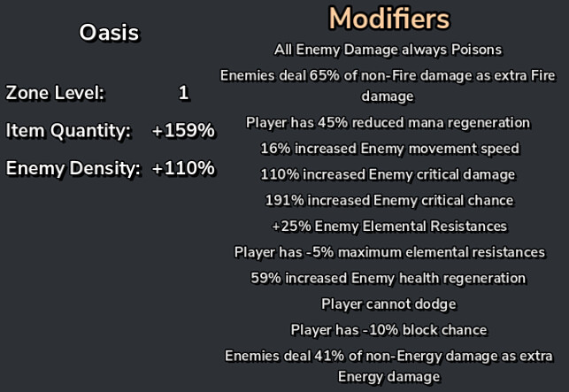Viewport: 569px width, 392px height.
Task: Click the Zone Level value 1
Action: [x=183, y=92]
